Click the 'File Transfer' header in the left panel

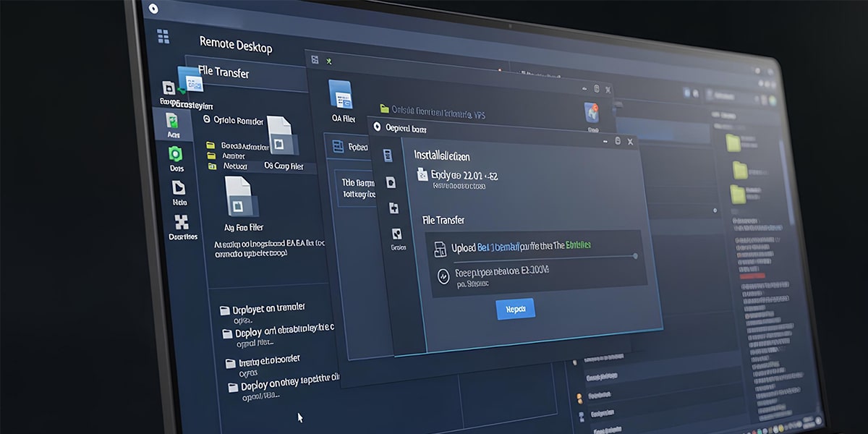coord(224,74)
